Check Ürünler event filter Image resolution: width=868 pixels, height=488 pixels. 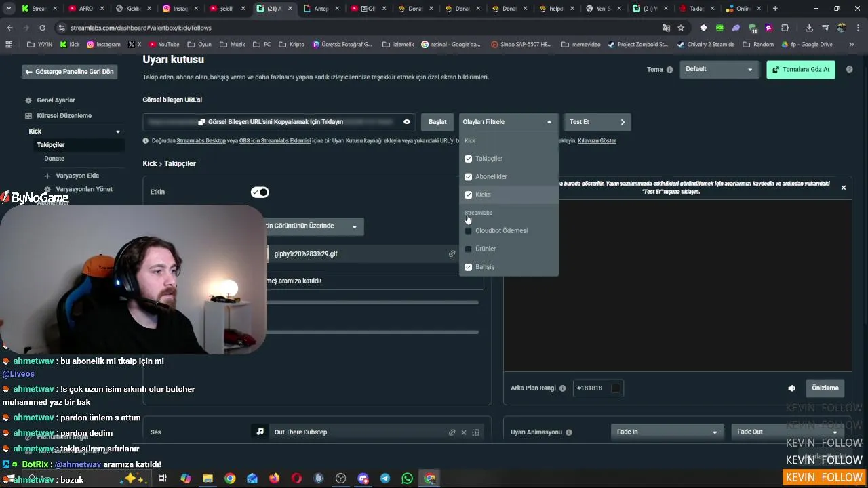point(468,249)
